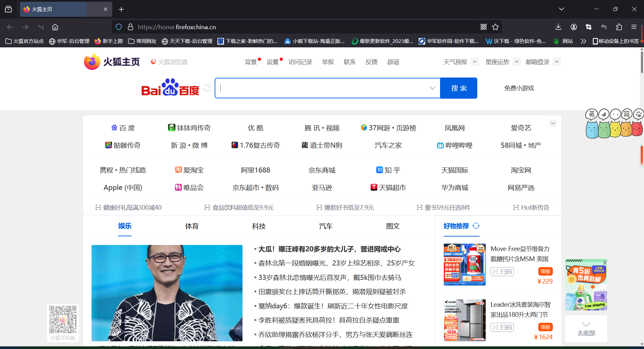The height and width of the screenshot is (349, 644).
Task: Open the downloads panel icon
Action: (558, 27)
